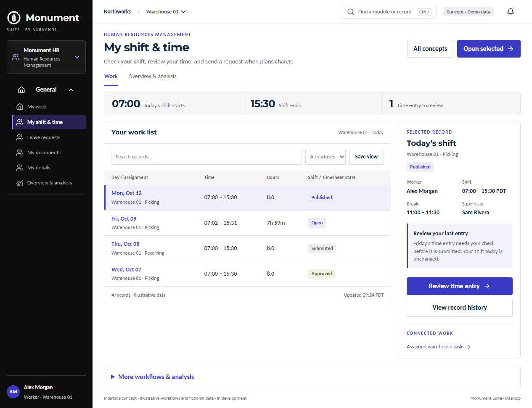532x408 pixels.
Task: Switch to Overview & analysis tab
Action: point(152,76)
